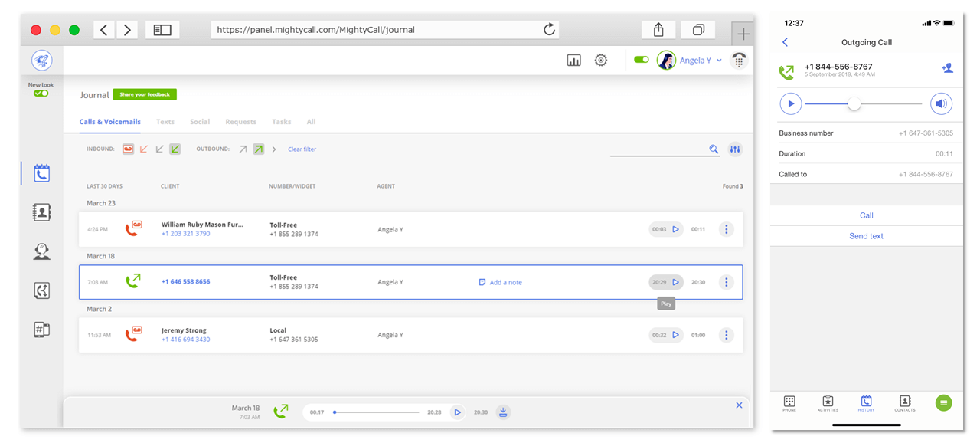
Task: Toggle the inbound voicemail filter
Action: click(128, 149)
